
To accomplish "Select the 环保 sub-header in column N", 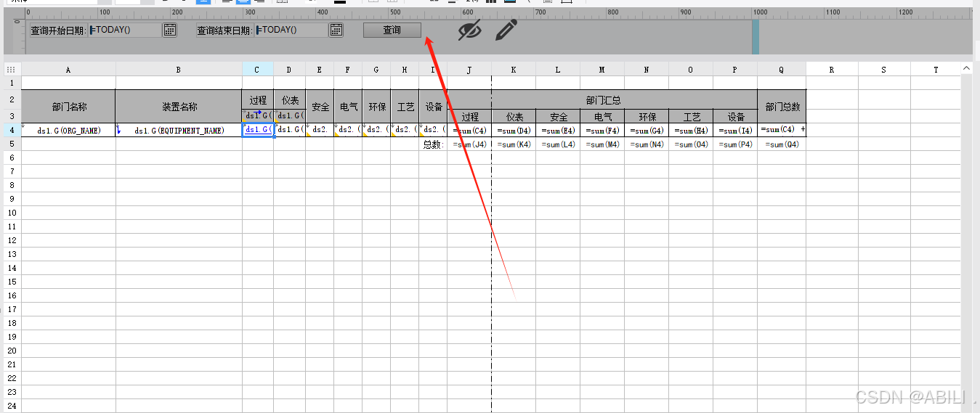I will (x=647, y=117).
